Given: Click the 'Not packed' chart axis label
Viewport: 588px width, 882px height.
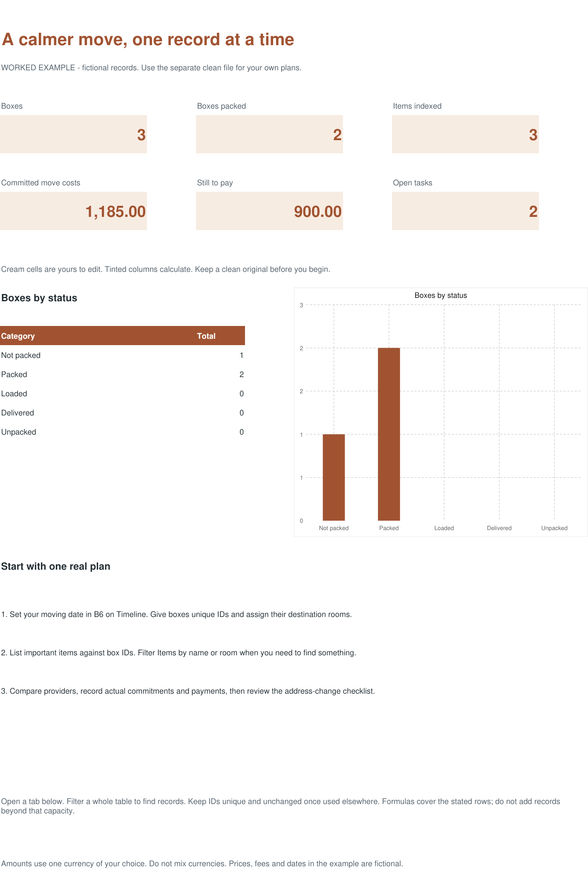Looking at the screenshot, I should pyautogui.click(x=334, y=528).
